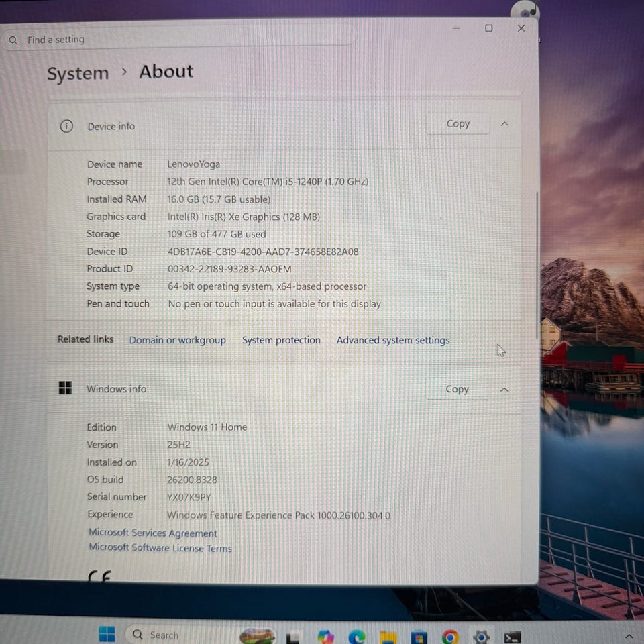Select the Device ID value 4DB17A6E

point(263,252)
